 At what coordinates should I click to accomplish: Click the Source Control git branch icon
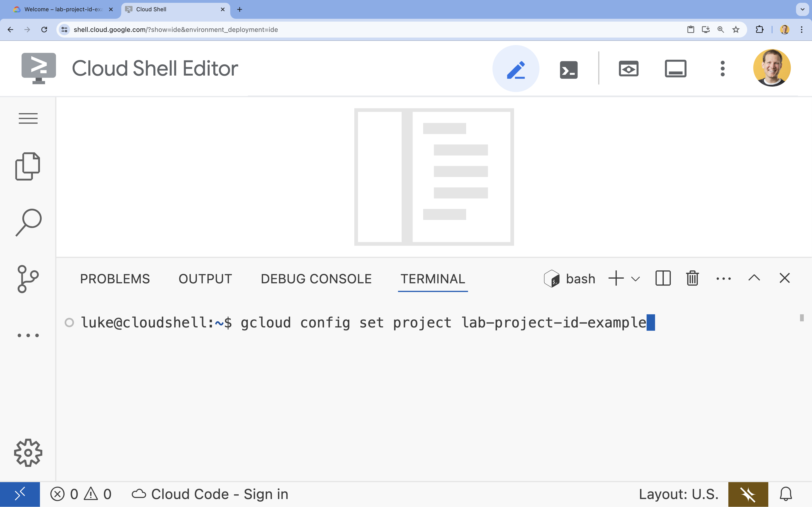pos(27,279)
